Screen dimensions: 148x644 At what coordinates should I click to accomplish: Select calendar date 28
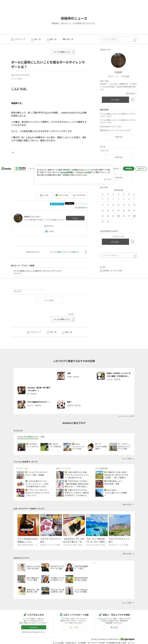[134, 216]
